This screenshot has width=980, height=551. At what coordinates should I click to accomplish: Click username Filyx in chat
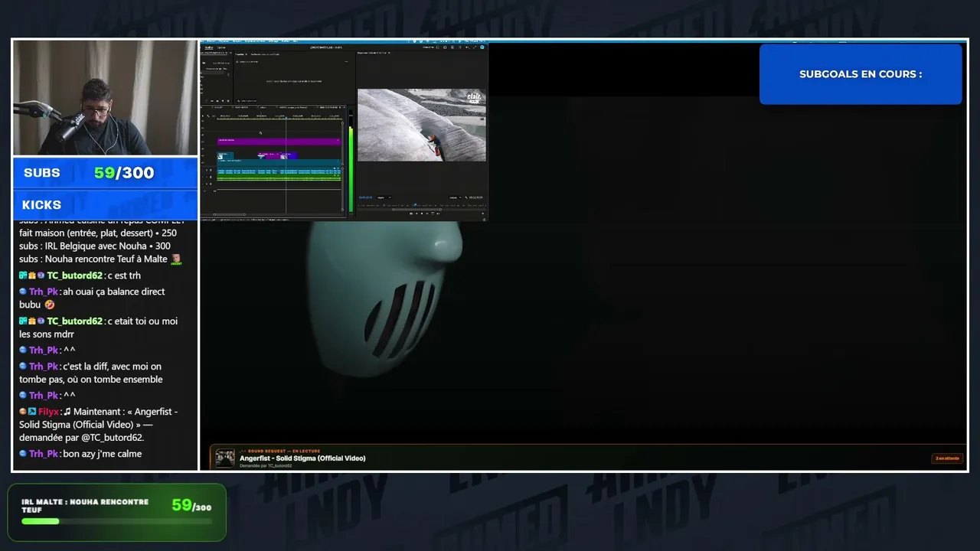[48, 412]
